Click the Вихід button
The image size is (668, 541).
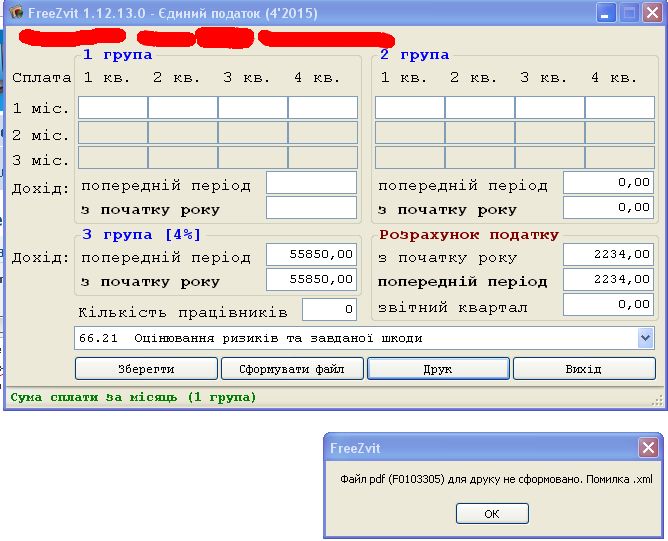pos(583,369)
